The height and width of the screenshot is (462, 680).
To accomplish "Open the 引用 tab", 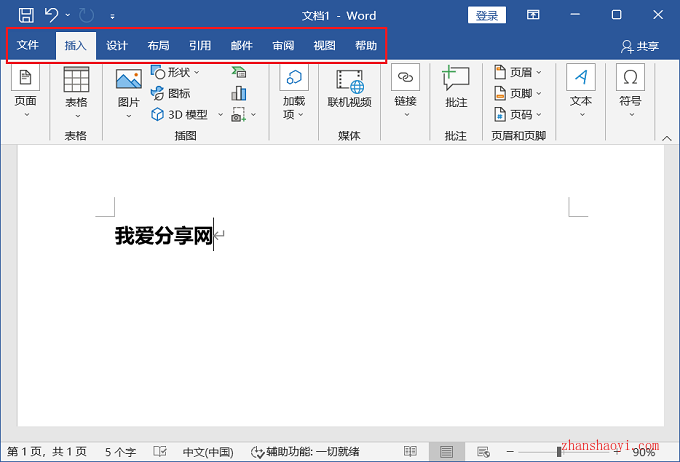I will [200, 46].
